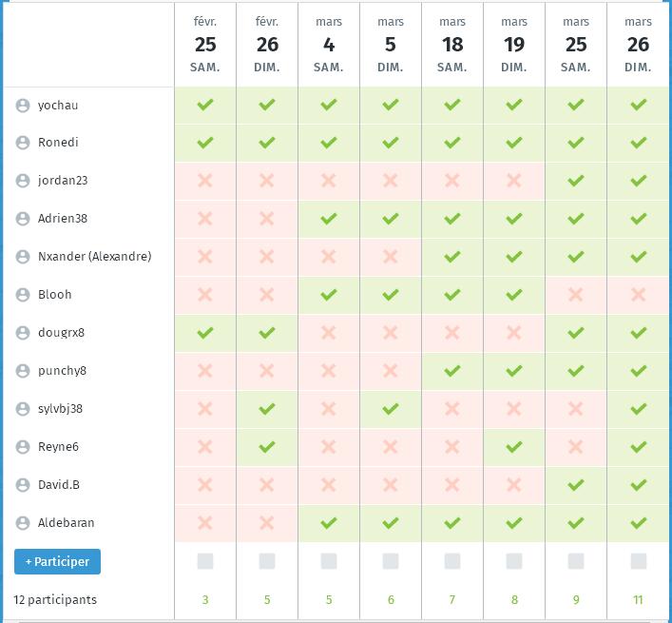Click the participant name Nxander (Alexandre)

coord(94,257)
